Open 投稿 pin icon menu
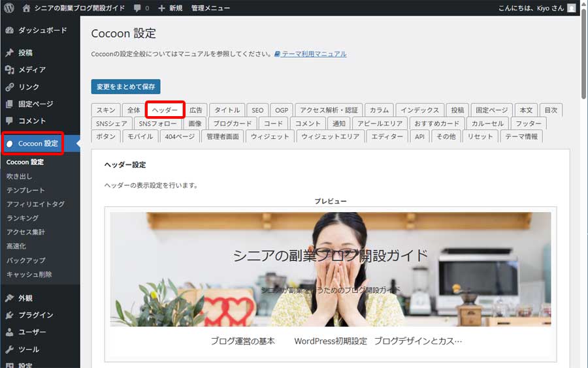This screenshot has height=368, width=588. (9, 53)
